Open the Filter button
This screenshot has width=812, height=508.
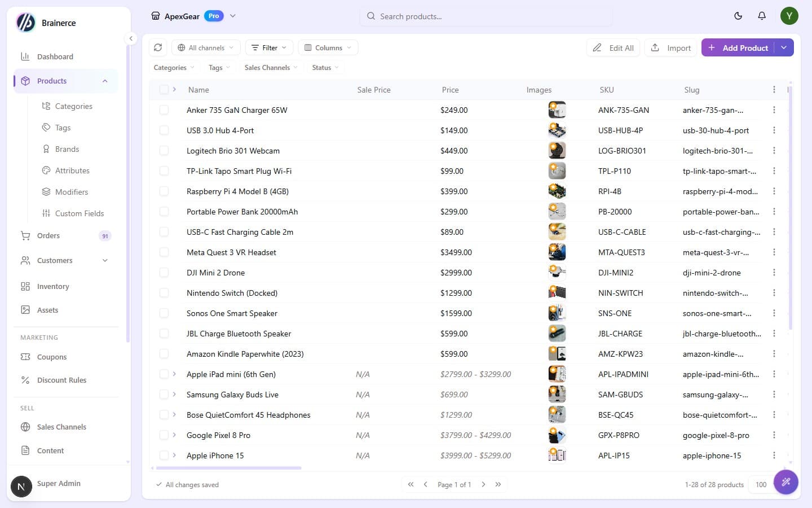pyautogui.click(x=269, y=47)
